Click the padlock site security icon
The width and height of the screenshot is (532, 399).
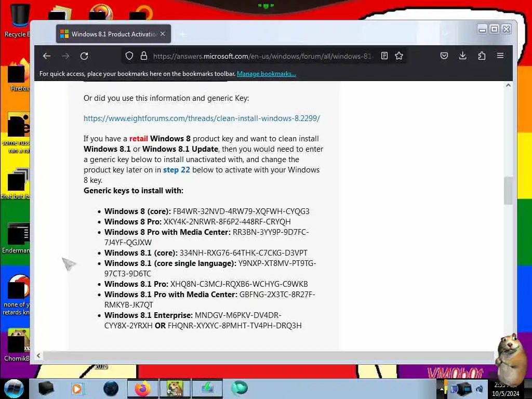144,56
